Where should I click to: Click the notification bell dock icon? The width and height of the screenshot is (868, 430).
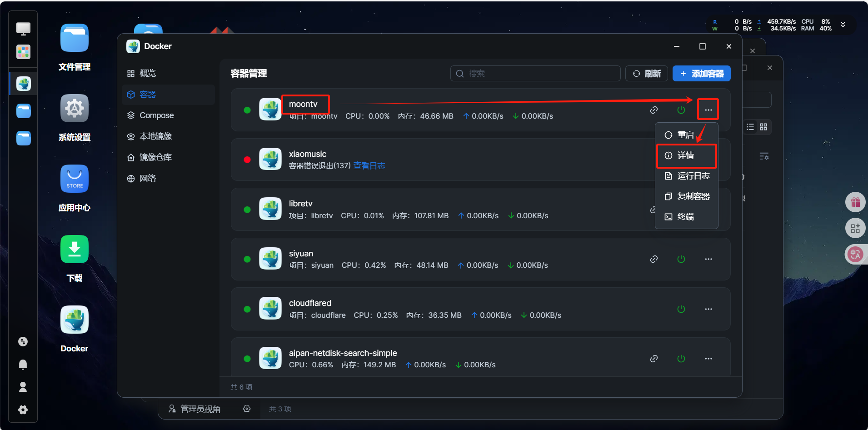pos(23,365)
